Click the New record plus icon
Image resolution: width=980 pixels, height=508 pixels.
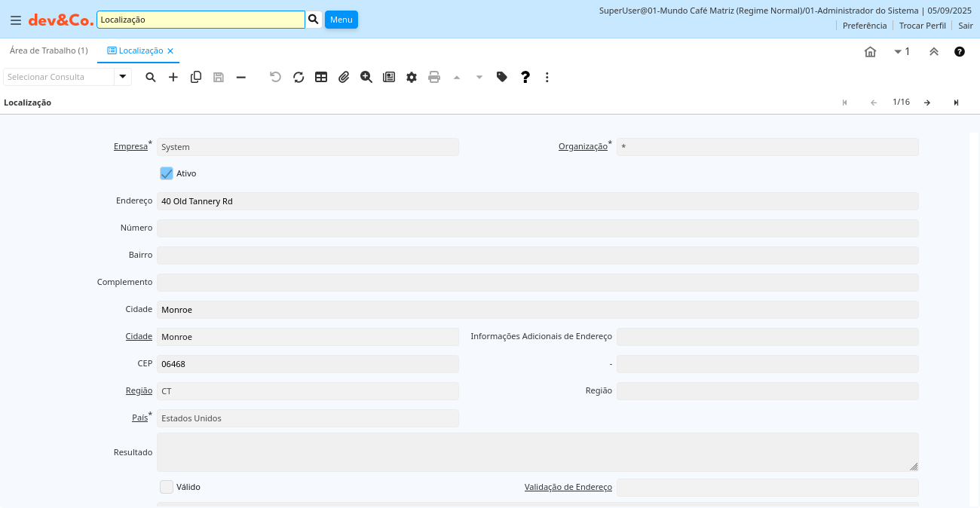click(173, 77)
